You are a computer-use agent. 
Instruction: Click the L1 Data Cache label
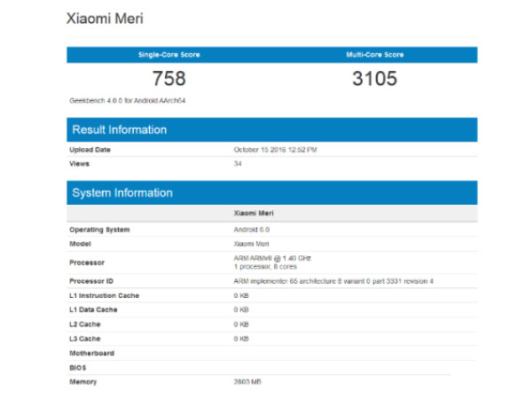[x=93, y=309]
